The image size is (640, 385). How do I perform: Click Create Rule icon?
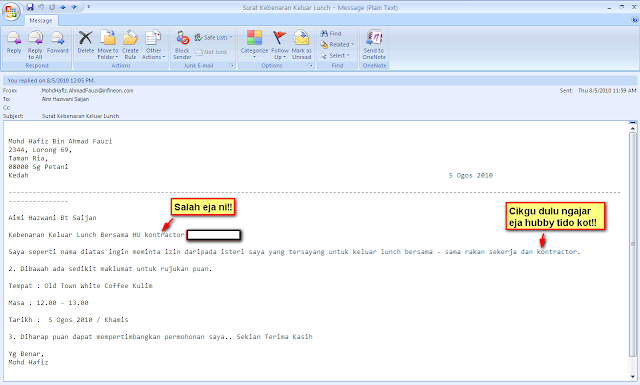pos(130,45)
